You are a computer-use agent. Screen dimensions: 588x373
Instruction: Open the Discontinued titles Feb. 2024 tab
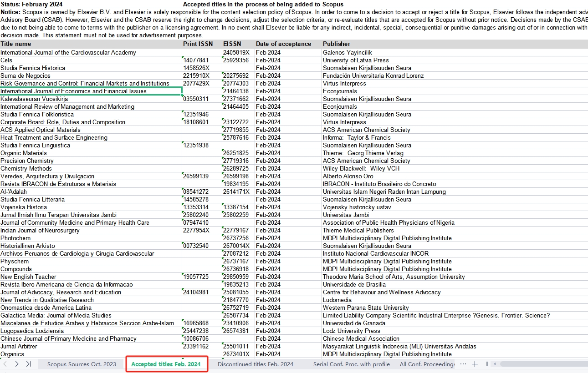pyautogui.click(x=256, y=364)
